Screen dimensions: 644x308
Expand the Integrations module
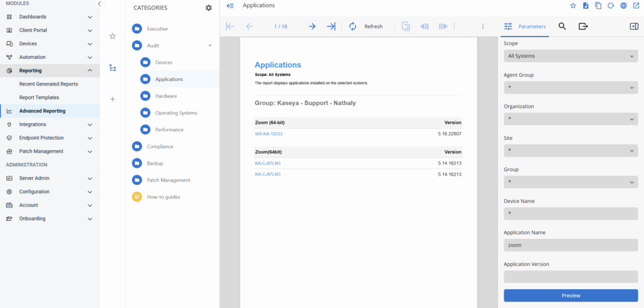(90, 124)
